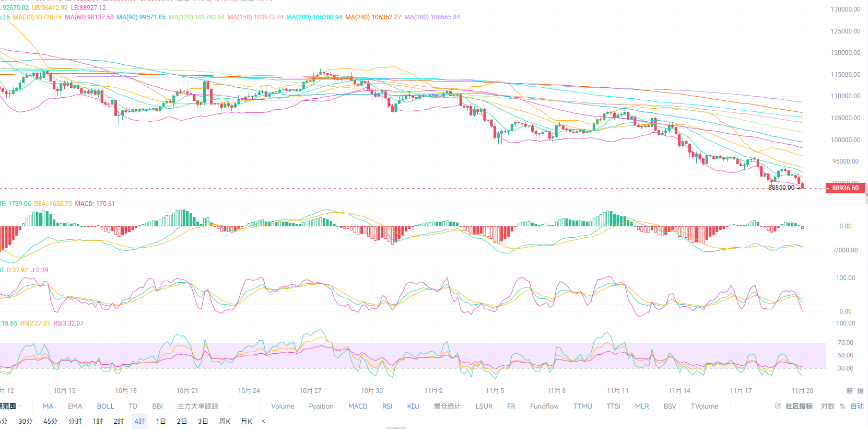The width and height of the screenshot is (868, 429).
Task: Click the collapse arrow on the right edge
Action: (x=866, y=194)
